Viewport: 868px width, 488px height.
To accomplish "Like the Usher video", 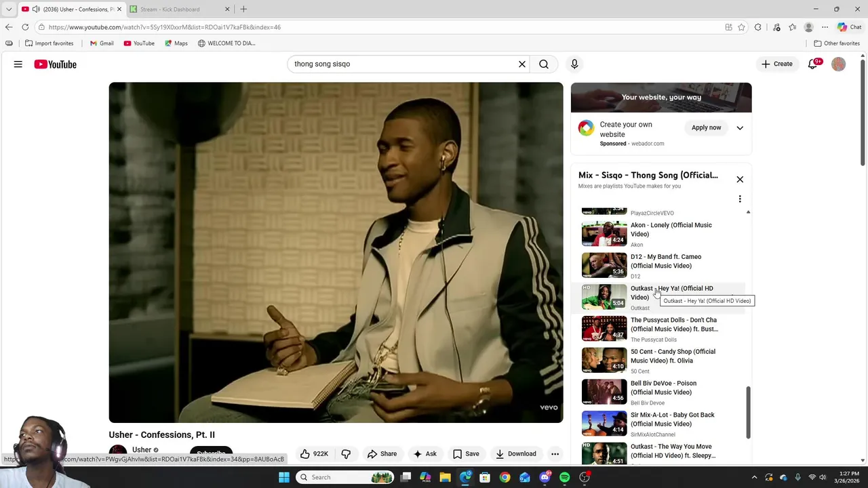I will (314, 454).
